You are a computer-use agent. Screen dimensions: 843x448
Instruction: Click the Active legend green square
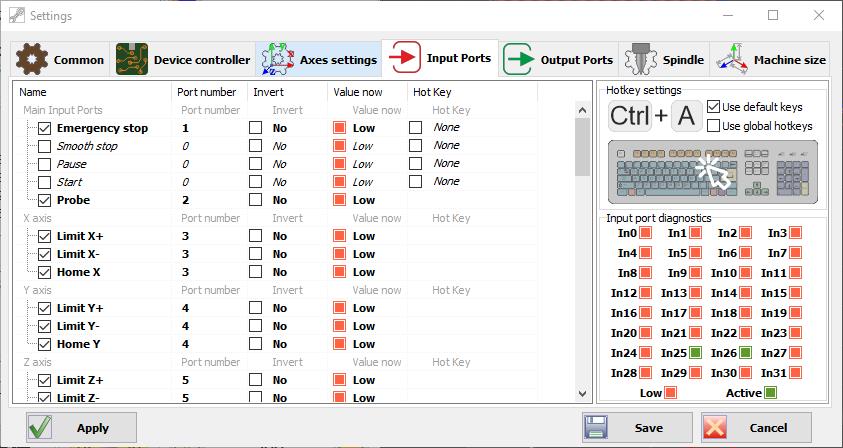coord(770,393)
